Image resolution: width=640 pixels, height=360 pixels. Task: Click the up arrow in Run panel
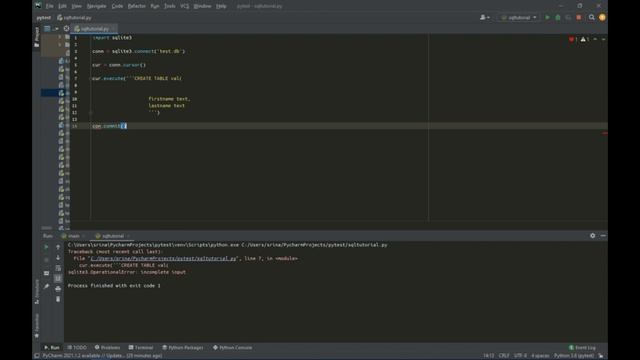click(x=58, y=247)
